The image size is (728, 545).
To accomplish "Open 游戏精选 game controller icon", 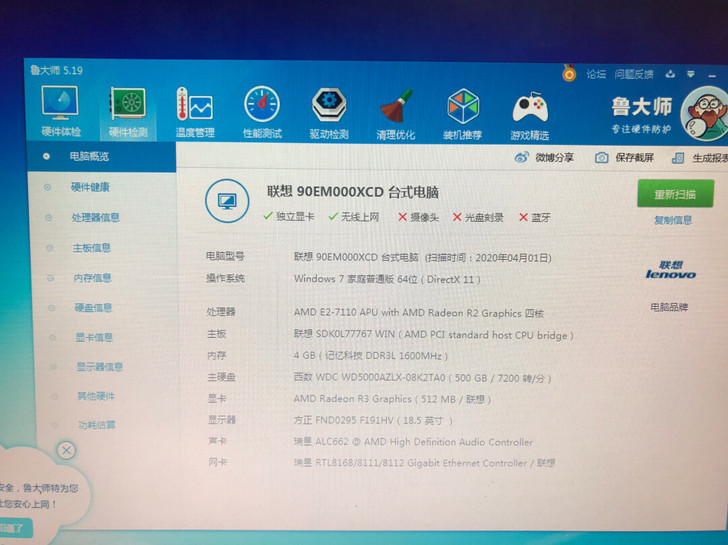I will pyautogui.click(x=530, y=116).
